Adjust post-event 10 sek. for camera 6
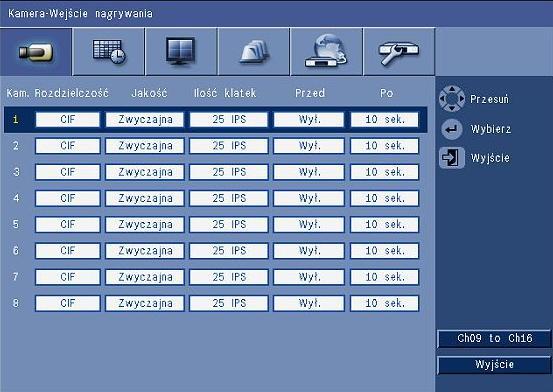Image resolution: width=553 pixels, height=392 pixels. click(x=384, y=251)
